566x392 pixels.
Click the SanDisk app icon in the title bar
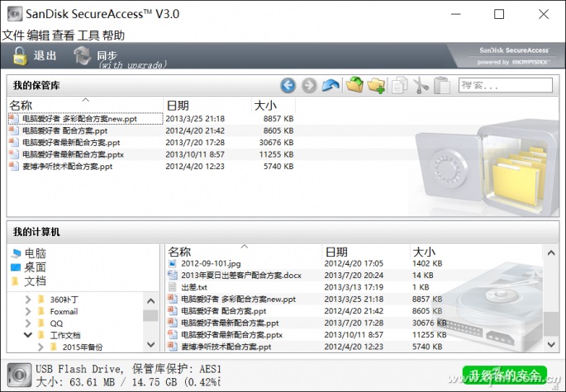coord(15,14)
